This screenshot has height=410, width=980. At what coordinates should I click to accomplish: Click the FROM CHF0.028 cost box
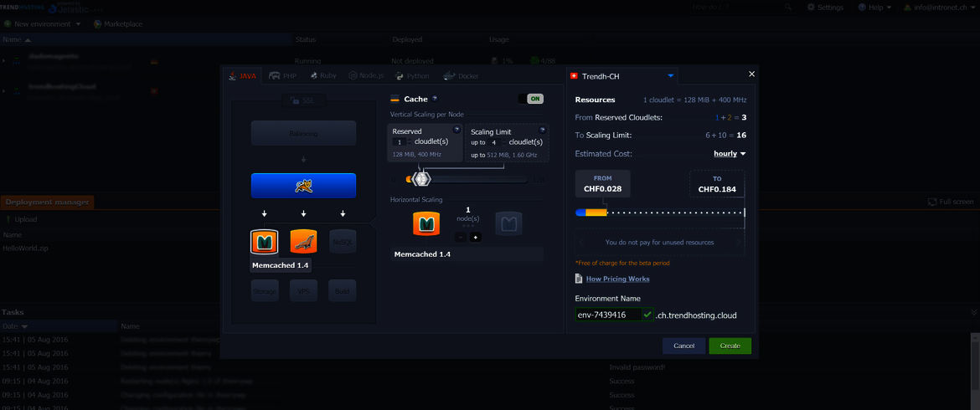(x=602, y=183)
